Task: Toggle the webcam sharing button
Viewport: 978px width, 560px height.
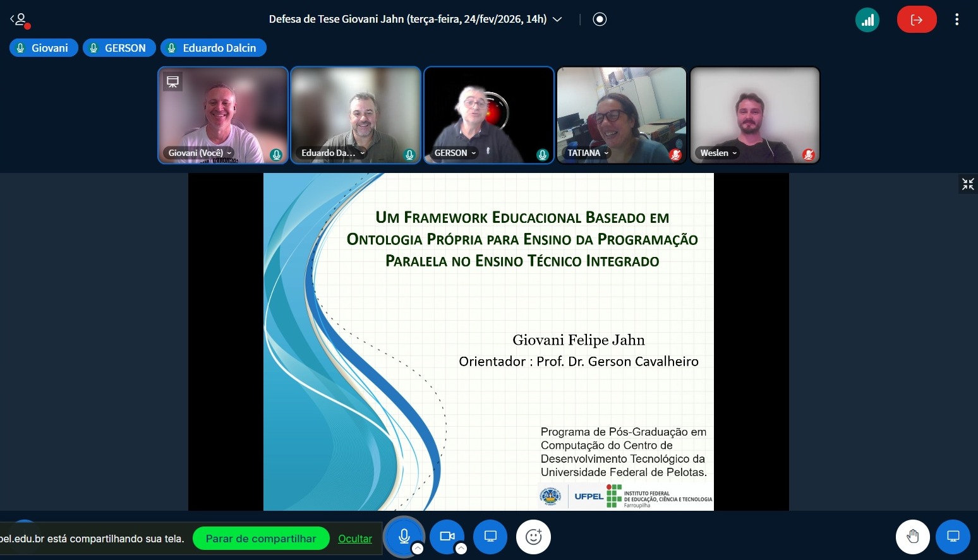Action: pyautogui.click(x=447, y=536)
